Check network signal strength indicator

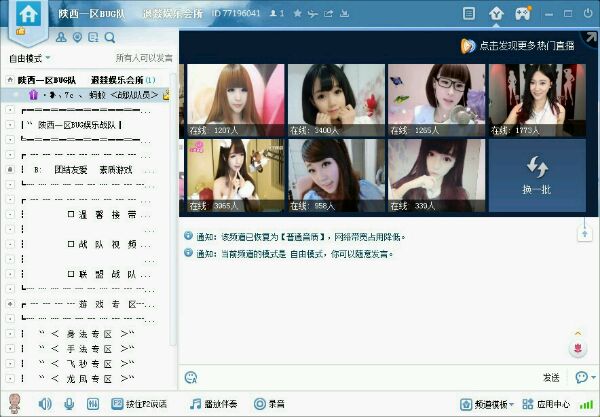[586, 404]
